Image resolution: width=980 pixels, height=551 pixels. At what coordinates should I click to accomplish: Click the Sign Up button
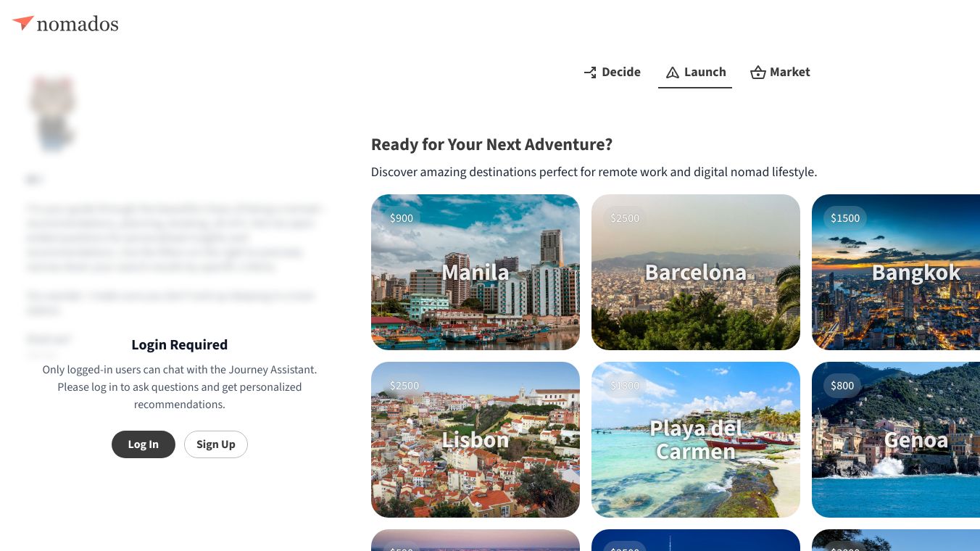(216, 444)
